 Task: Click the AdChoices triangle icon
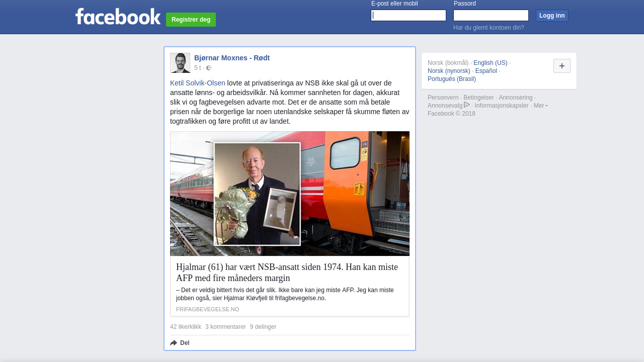tap(467, 105)
